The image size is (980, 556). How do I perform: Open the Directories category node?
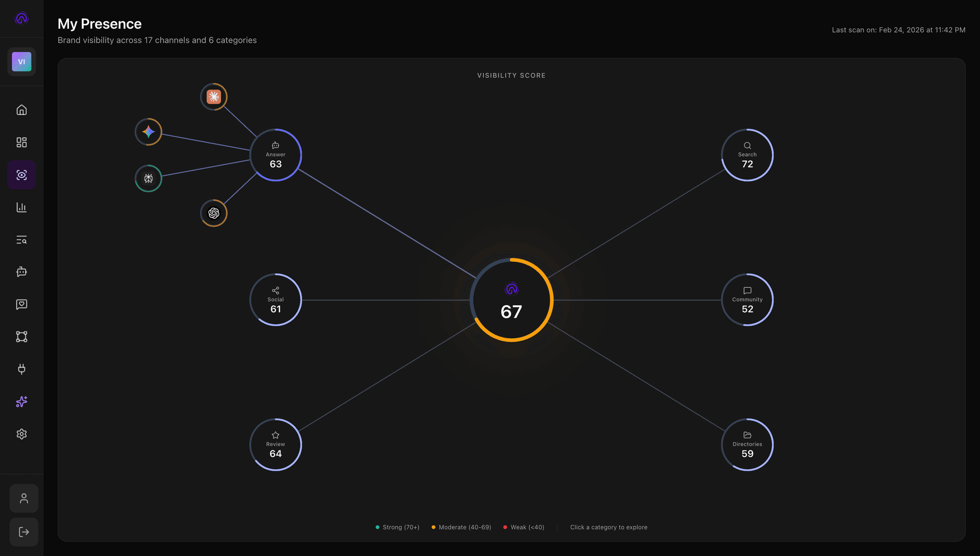(x=747, y=445)
